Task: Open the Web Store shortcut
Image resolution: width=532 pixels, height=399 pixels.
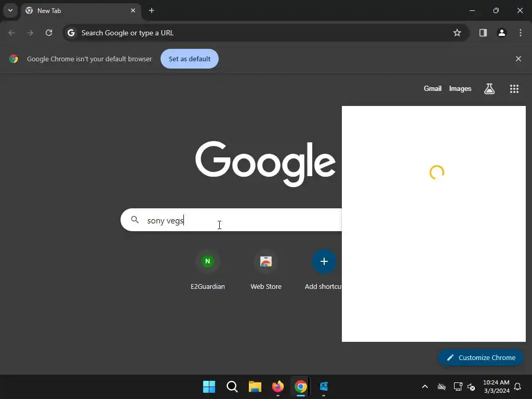Action: point(266,270)
